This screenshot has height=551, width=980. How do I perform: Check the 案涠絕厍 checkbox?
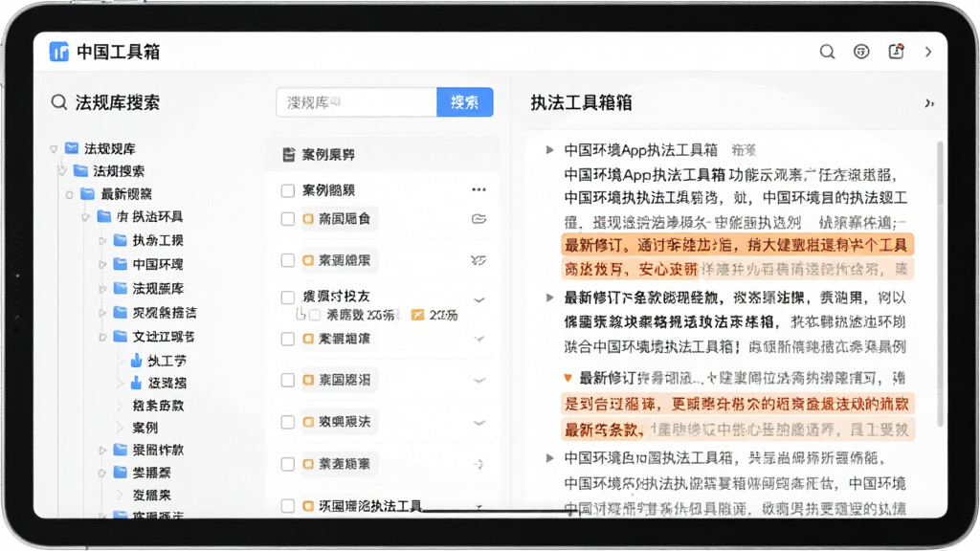(x=287, y=260)
